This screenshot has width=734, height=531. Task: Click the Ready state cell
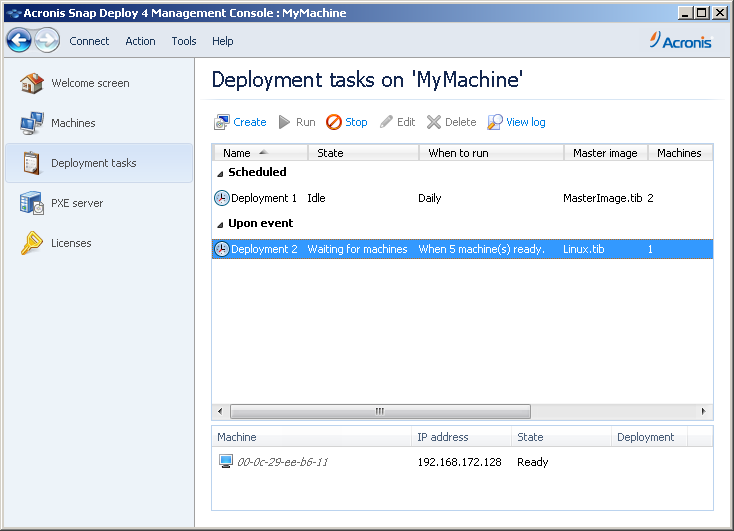(x=533, y=462)
